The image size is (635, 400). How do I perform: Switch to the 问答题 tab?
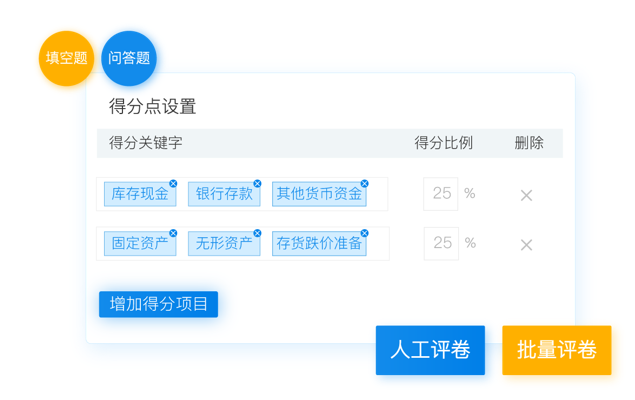click(x=129, y=58)
